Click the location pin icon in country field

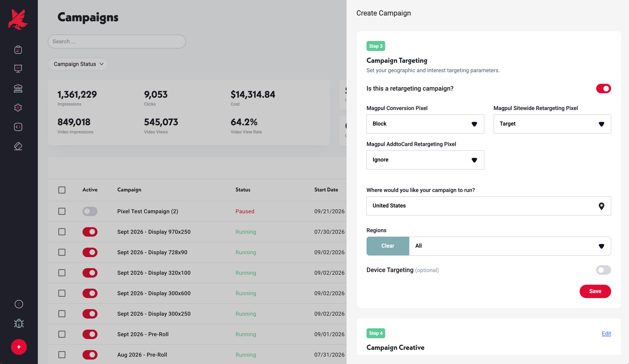pyautogui.click(x=601, y=206)
